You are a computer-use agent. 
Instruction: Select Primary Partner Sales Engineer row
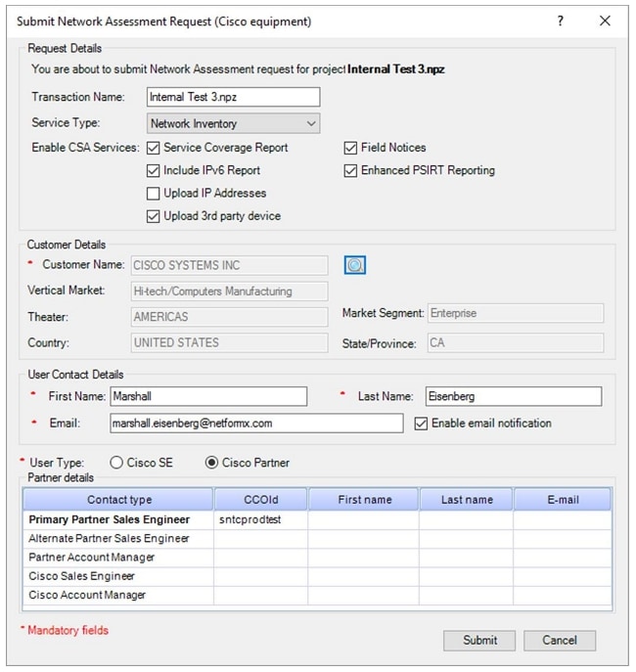tap(317, 519)
